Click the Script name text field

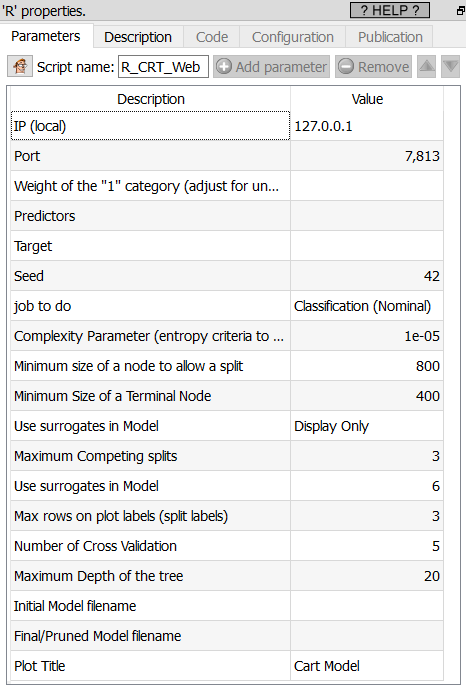coord(163,67)
